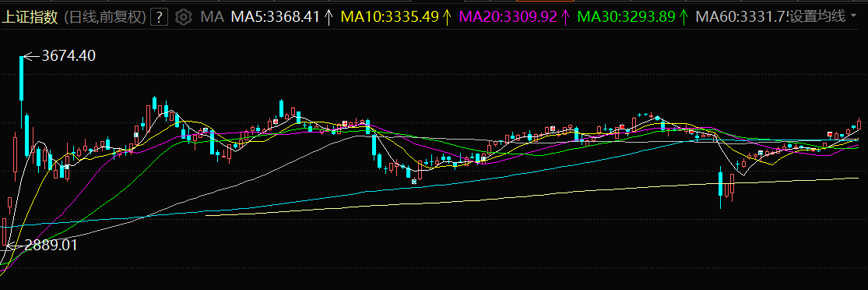Click the magenta MA20 up arrow
The width and height of the screenshot is (868, 290).
[565, 17]
